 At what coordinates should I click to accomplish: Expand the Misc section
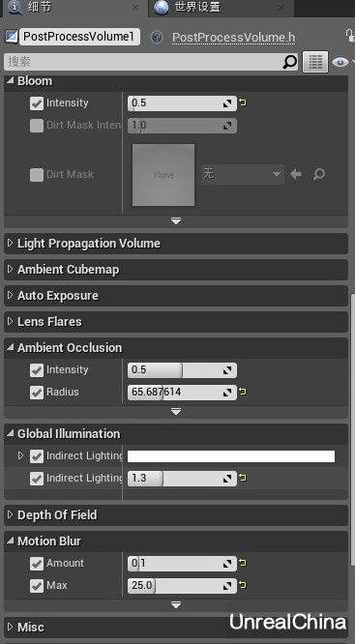tap(11, 628)
